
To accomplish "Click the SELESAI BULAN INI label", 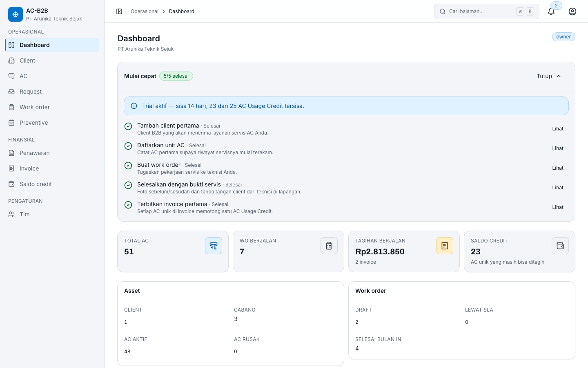I will click(x=379, y=339).
